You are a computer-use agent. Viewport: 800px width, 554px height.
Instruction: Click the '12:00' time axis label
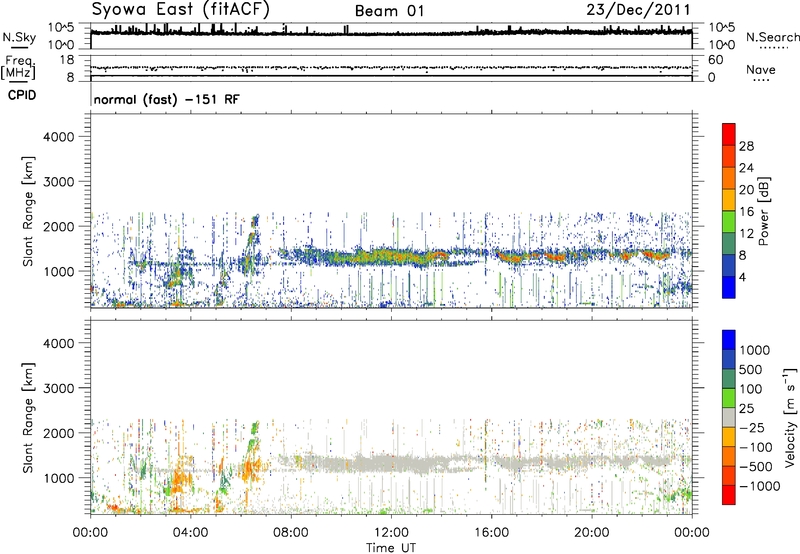coord(391,533)
